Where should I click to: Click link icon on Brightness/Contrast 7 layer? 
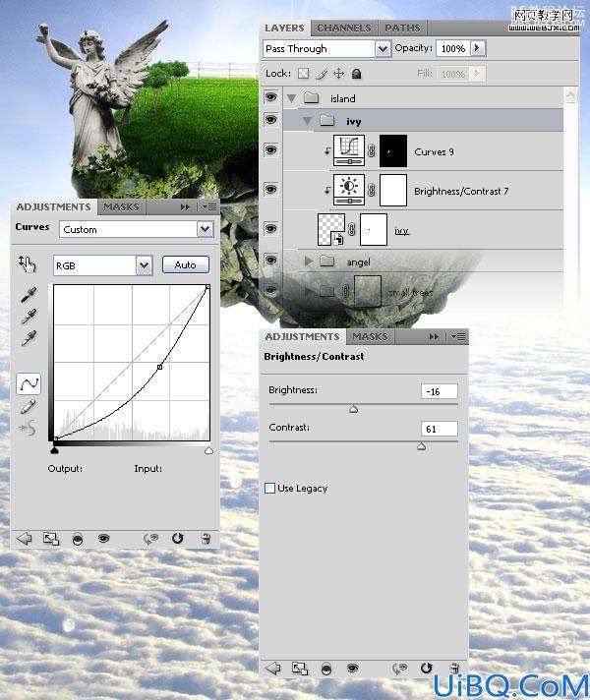point(371,190)
